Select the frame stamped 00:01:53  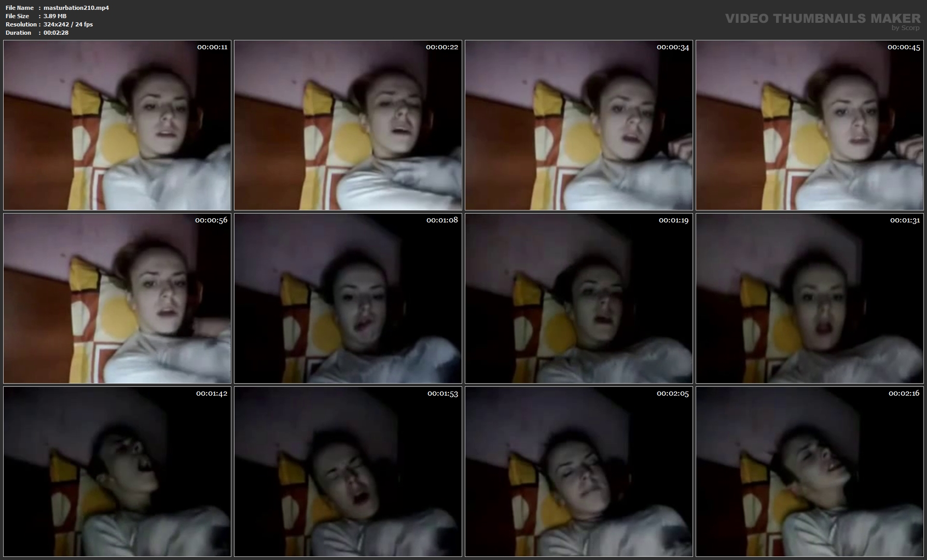point(348,471)
